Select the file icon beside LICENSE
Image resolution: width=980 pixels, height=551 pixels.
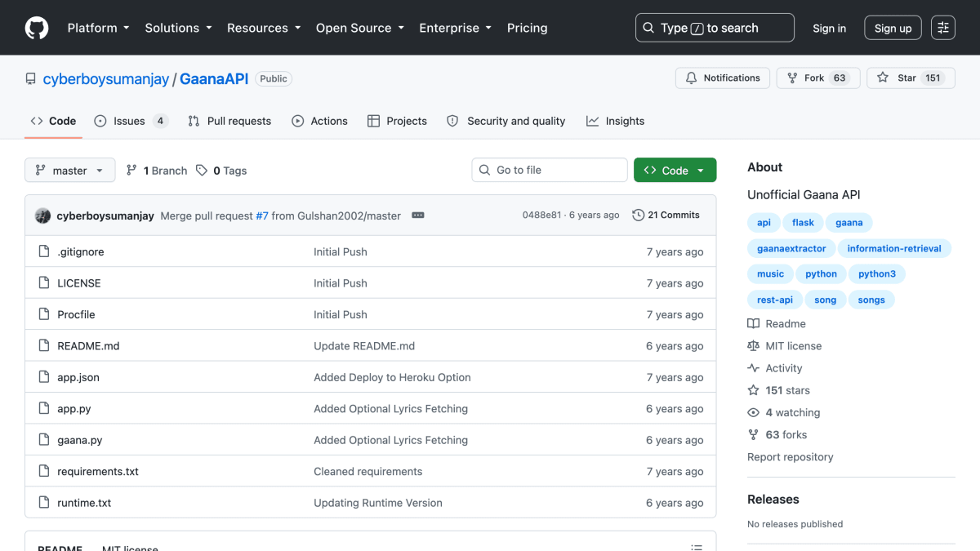(44, 283)
